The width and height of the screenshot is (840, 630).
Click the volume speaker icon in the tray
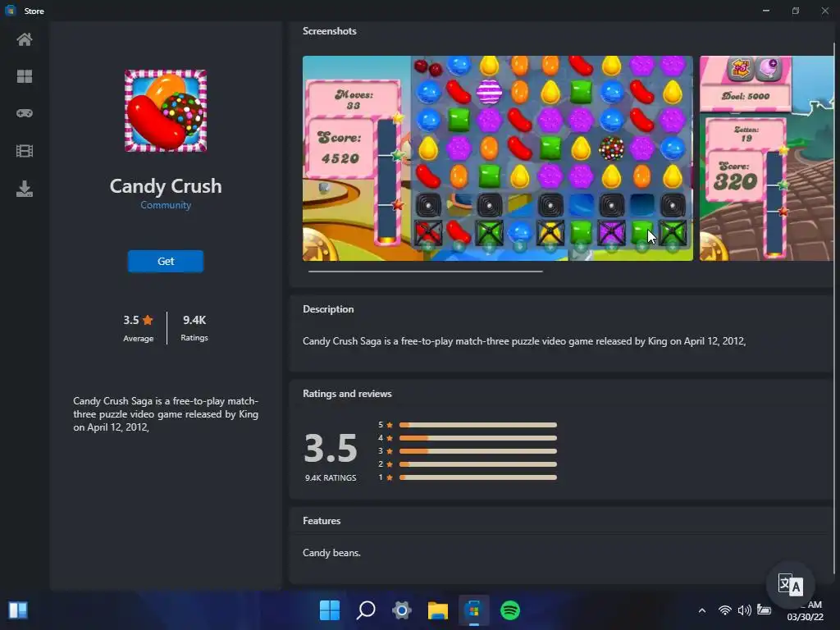[744, 610]
